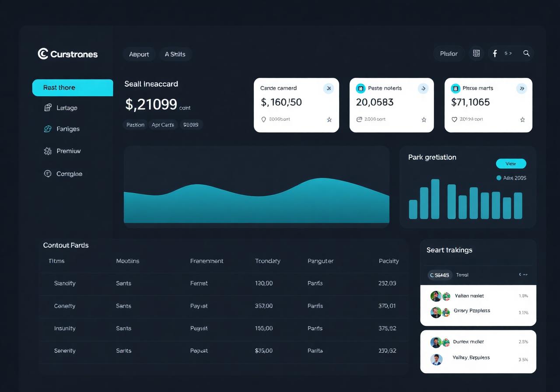Click the Panguter column header
Screen dimensions: 560x392
(321, 261)
